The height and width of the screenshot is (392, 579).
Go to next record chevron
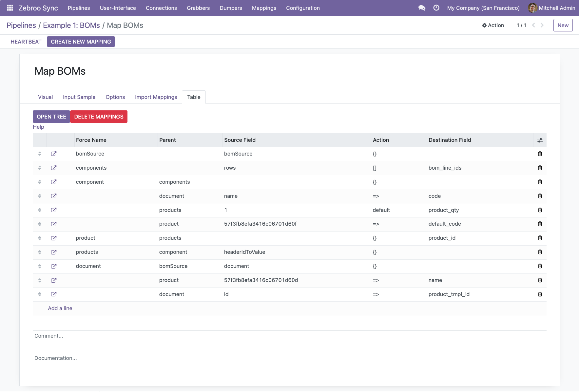[542, 25]
